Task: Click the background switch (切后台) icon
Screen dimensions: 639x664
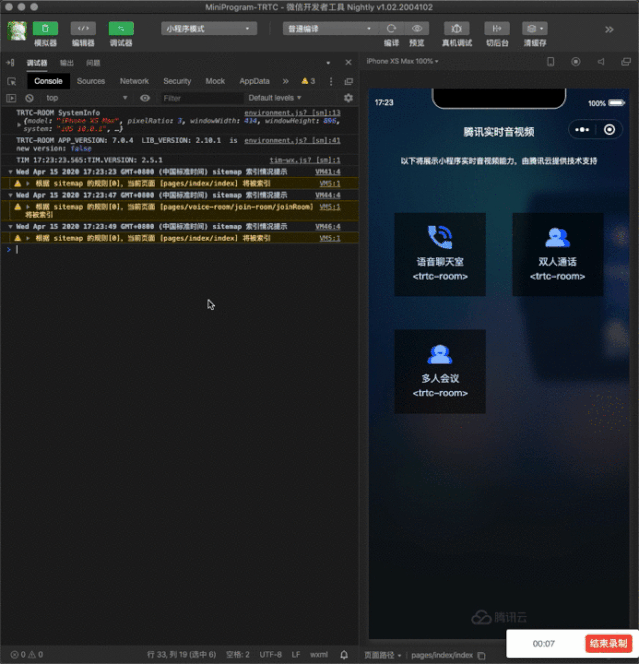Action: [x=497, y=29]
